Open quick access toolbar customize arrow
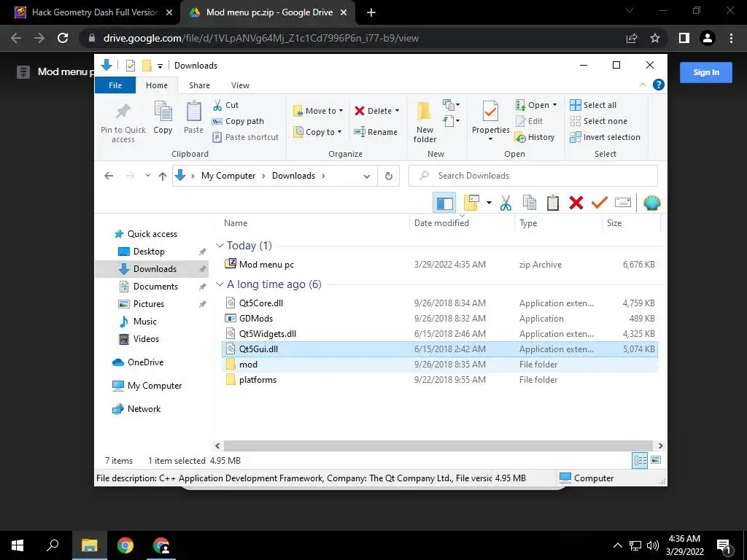The height and width of the screenshot is (560, 747). point(160,66)
